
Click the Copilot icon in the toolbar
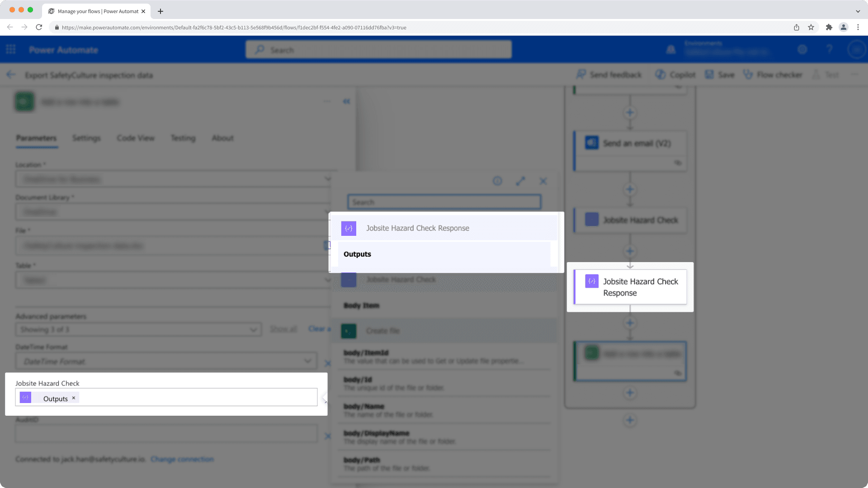coord(660,75)
